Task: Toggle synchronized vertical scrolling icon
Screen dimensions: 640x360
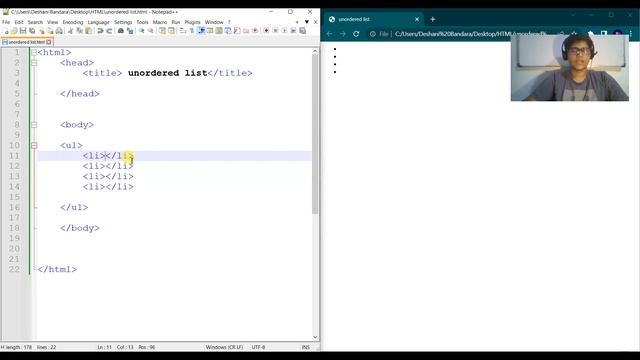Action: [x=162, y=31]
